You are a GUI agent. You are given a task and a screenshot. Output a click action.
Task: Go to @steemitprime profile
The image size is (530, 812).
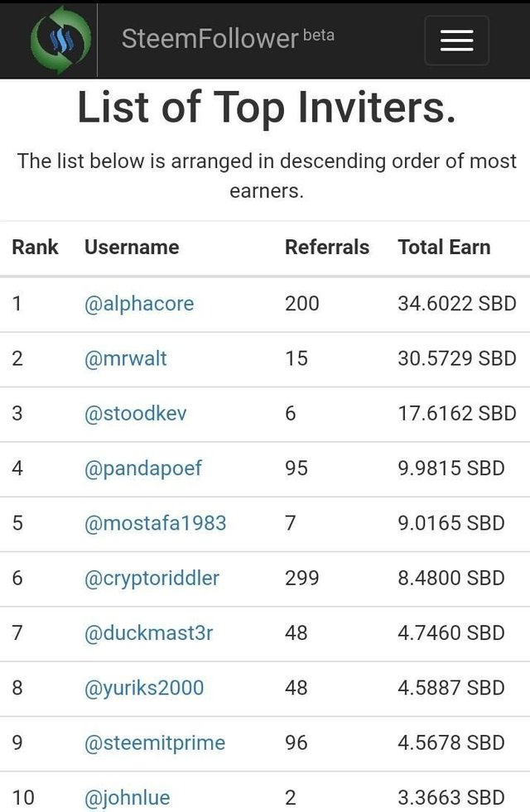154,742
